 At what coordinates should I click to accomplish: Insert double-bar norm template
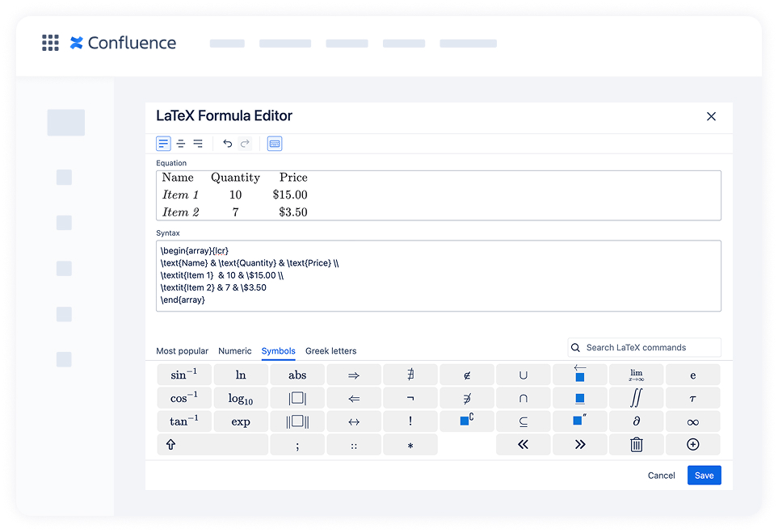[297, 421]
